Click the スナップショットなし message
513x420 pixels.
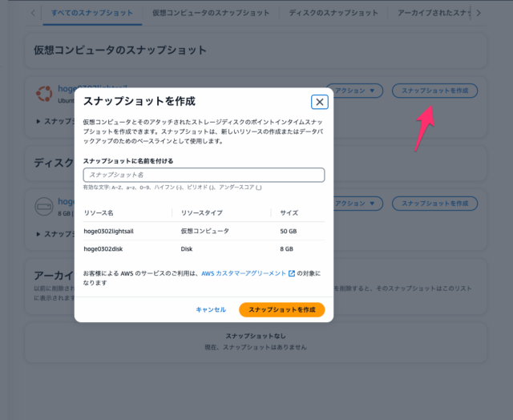(256, 336)
